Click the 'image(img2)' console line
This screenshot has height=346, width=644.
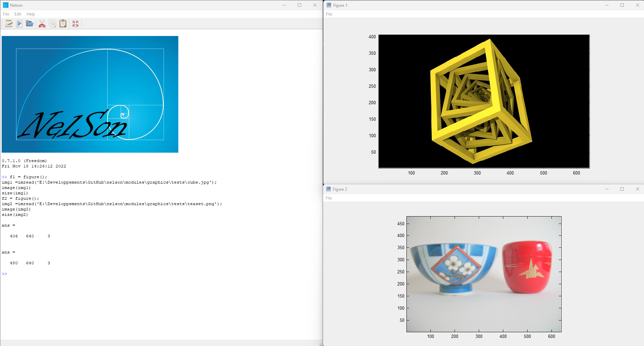[x=16, y=209]
